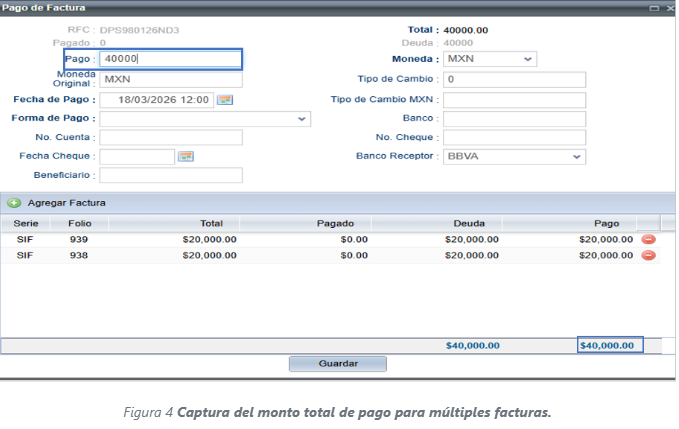Click the No. Cuenta text box
The image size is (679, 429).
(x=170, y=138)
